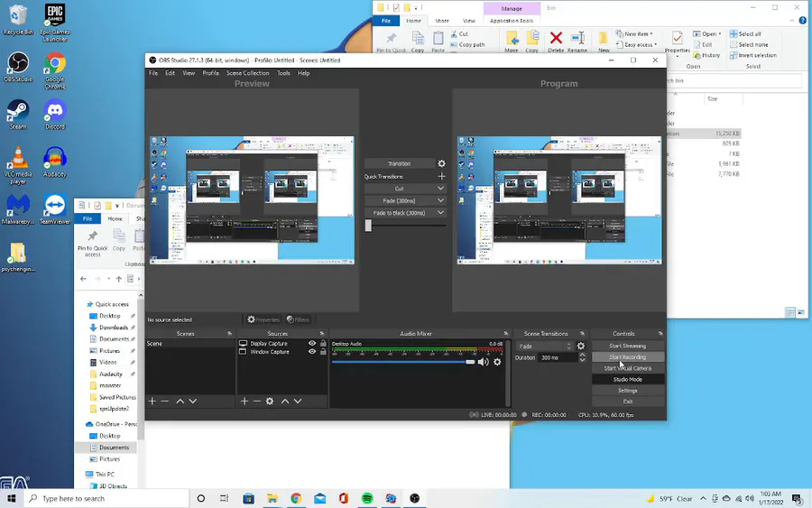Click Select all in Explorer ribbon
This screenshot has width=812, height=508.
click(x=745, y=33)
